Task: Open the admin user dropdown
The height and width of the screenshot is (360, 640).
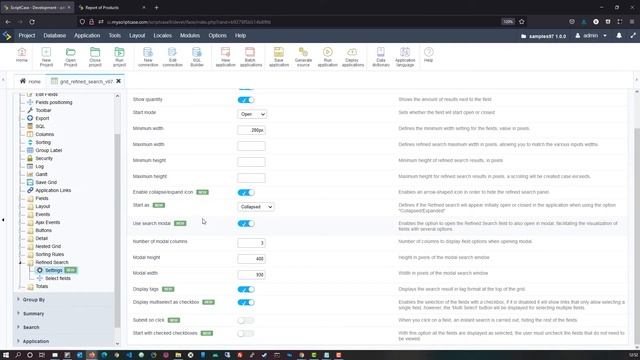Action: [591, 36]
